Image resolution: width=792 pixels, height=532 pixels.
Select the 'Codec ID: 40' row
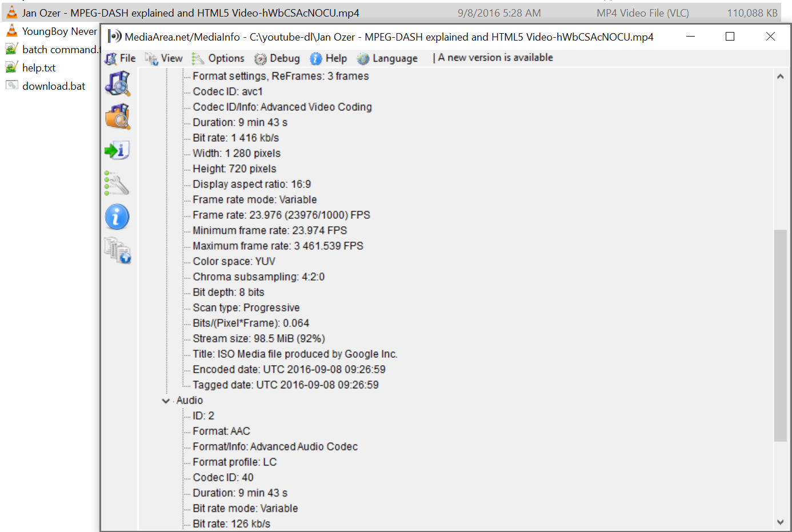point(223,477)
